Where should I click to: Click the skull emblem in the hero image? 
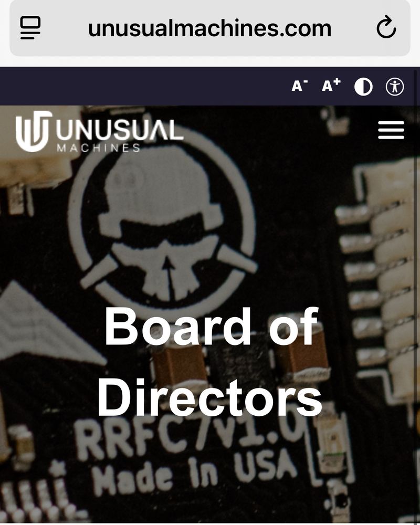pos(163,223)
